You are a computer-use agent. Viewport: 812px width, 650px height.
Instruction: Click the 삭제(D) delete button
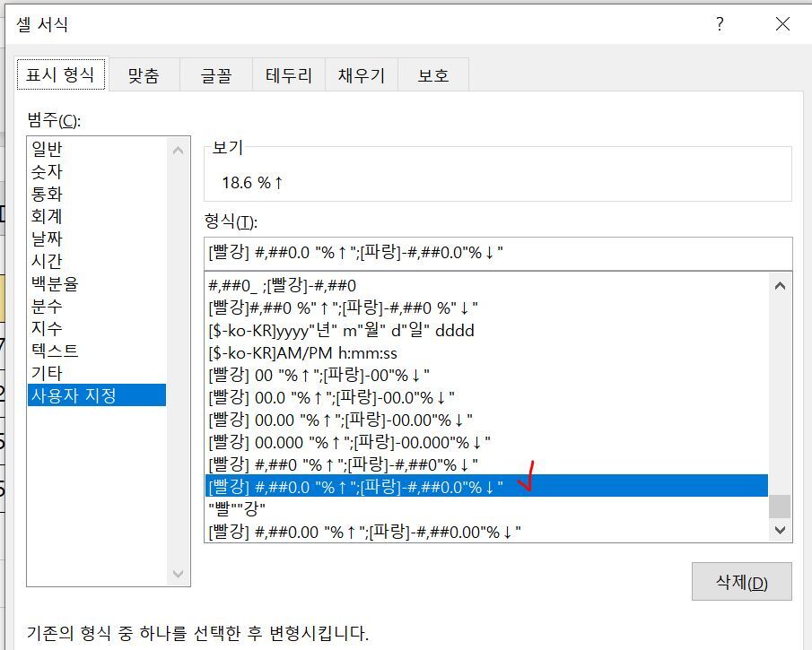click(742, 582)
